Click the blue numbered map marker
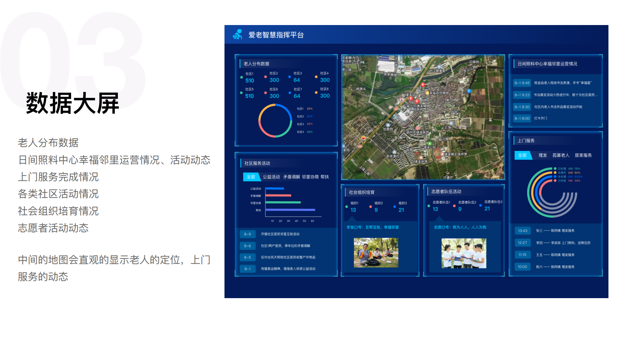Image resolution: width=644 pixels, height=356 pixels. pos(469,91)
